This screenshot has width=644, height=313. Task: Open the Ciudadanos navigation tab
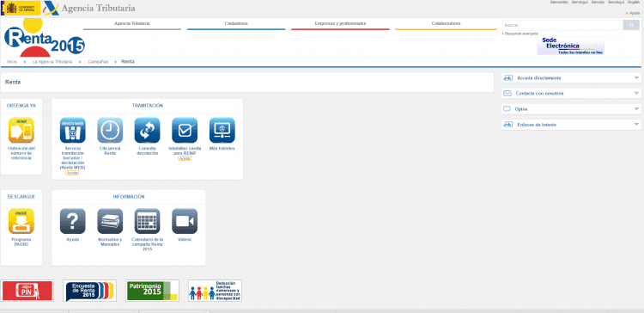pos(236,24)
